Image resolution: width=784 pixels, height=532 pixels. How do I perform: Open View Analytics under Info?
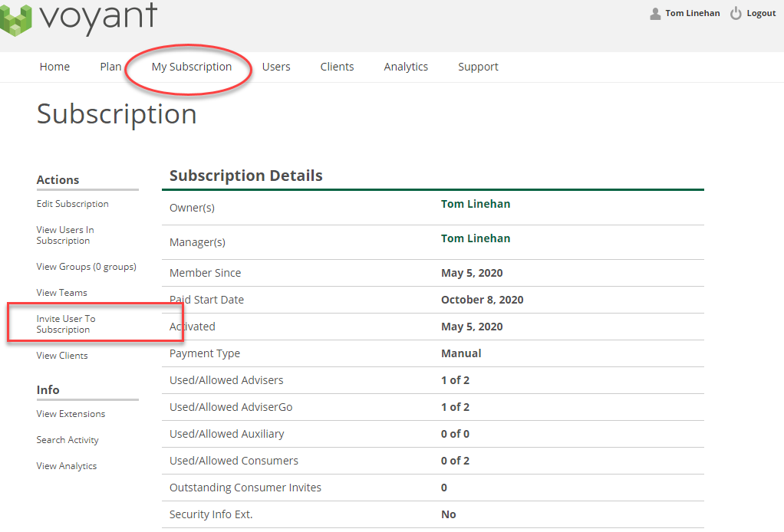pyautogui.click(x=67, y=466)
